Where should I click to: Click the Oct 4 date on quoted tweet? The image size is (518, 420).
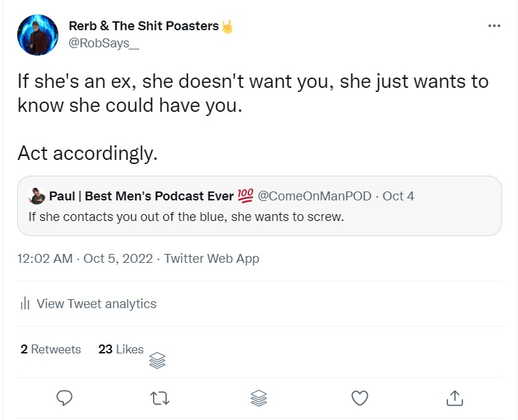[399, 196]
